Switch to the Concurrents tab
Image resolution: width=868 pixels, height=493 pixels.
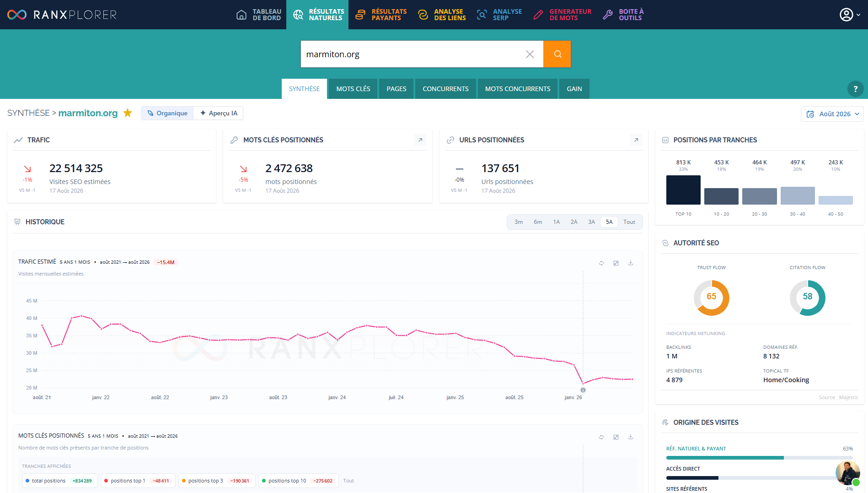(x=445, y=89)
